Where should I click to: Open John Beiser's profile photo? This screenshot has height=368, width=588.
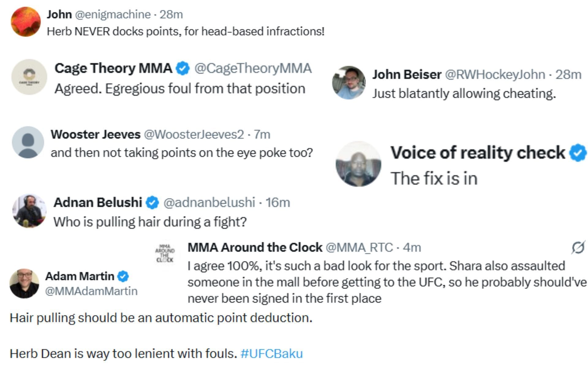tap(349, 82)
